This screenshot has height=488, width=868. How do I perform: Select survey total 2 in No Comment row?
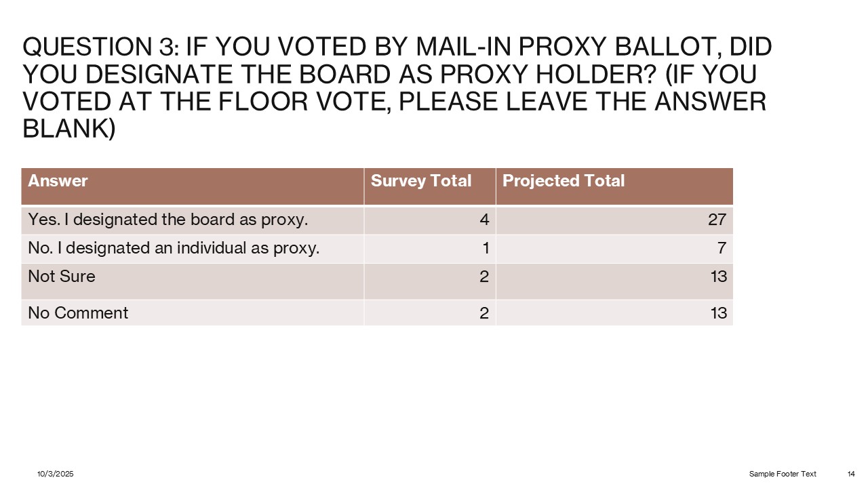coord(484,312)
